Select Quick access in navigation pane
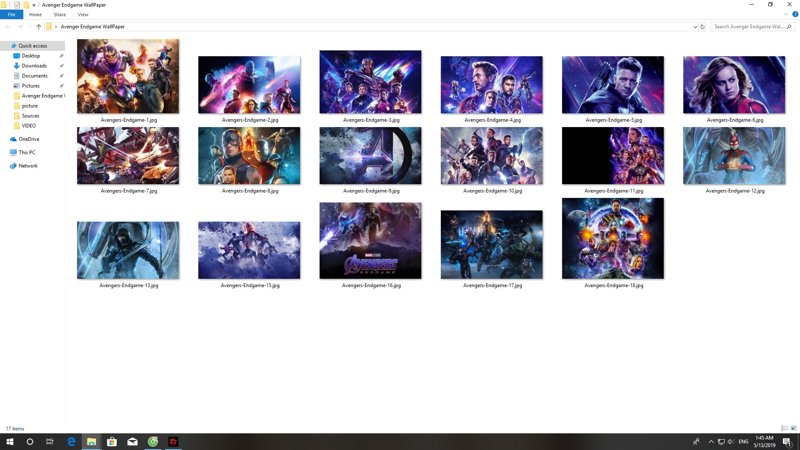This screenshot has height=450, width=800. tap(32, 46)
